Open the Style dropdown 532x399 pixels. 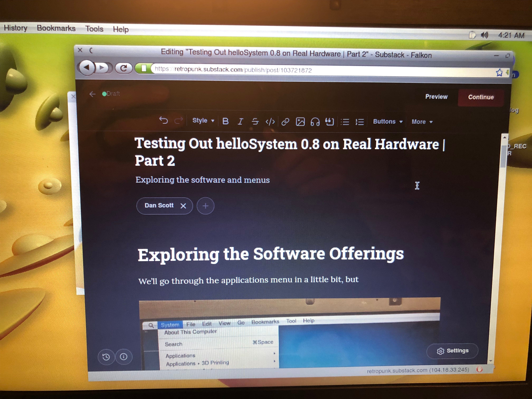click(203, 120)
